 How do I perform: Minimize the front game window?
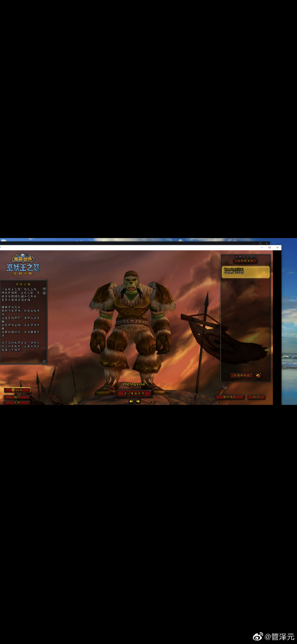pos(262,248)
